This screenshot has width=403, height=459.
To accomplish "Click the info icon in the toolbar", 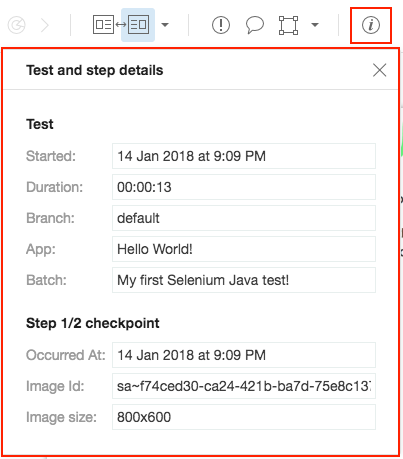I will [371, 25].
